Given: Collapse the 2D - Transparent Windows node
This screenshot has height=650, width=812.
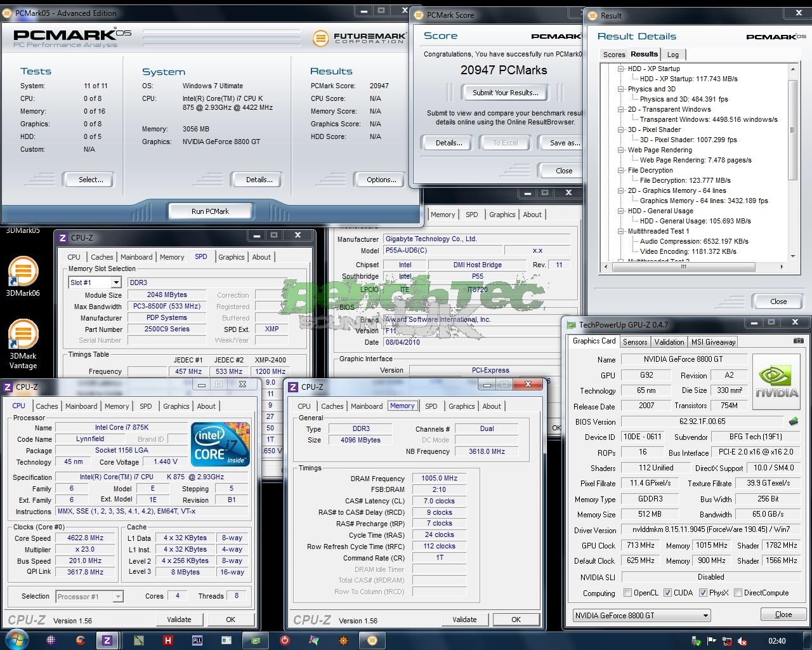Looking at the screenshot, I should click(621, 109).
